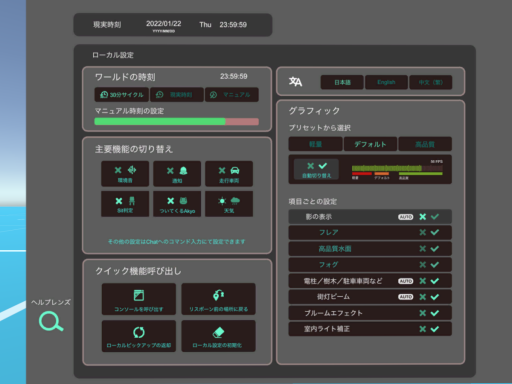The image size is (512, 384).
Task: Switch language to English
Action: (x=386, y=82)
